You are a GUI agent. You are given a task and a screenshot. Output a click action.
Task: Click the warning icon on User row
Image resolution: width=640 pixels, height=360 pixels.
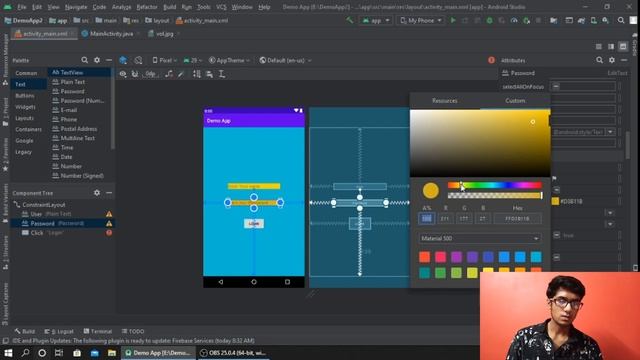tap(109, 214)
